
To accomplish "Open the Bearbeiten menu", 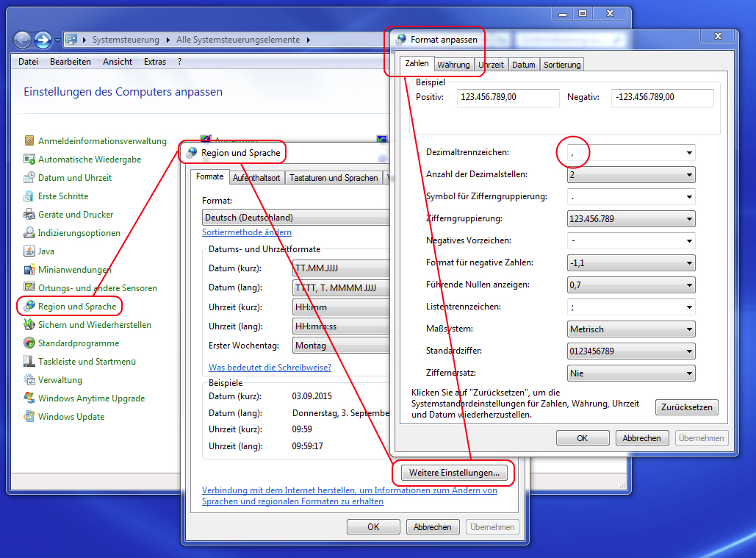I will point(71,62).
